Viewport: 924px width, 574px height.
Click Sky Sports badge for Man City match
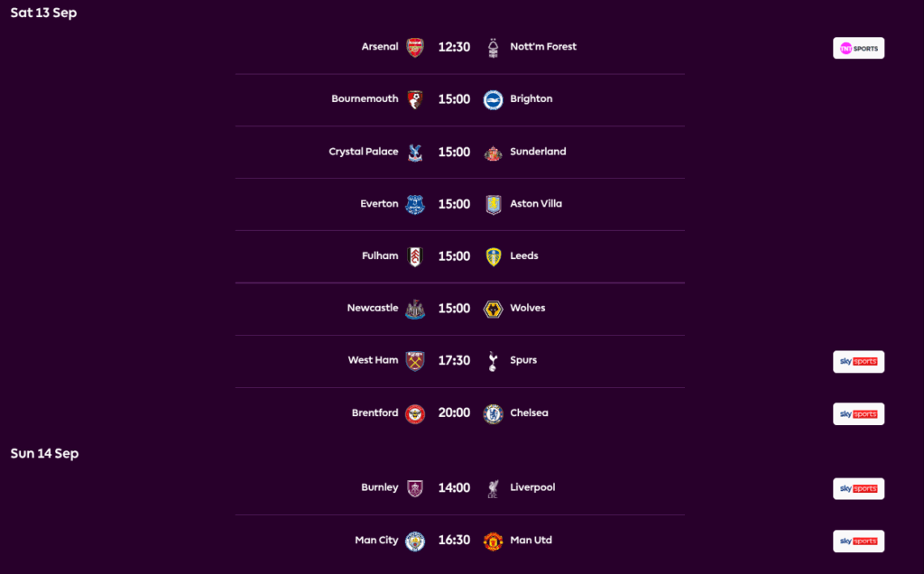858,541
